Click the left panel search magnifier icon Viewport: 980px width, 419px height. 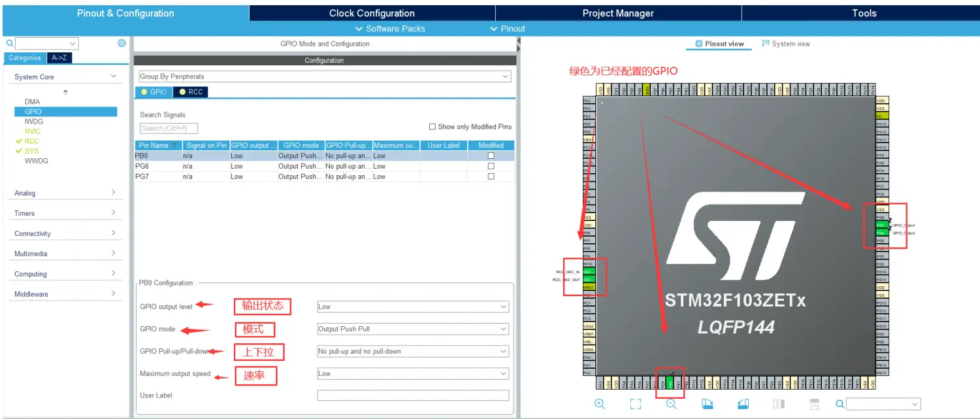(x=10, y=43)
